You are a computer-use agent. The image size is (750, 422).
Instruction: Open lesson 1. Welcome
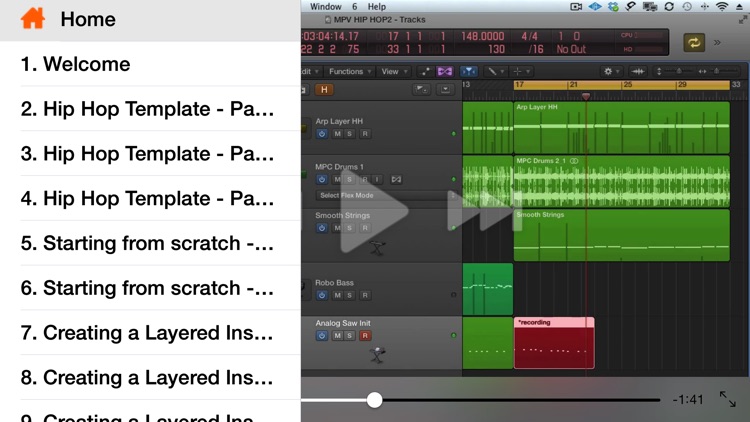coord(150,64)
